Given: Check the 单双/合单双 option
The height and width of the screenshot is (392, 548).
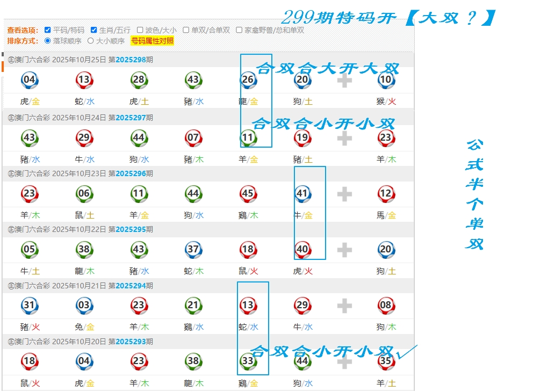Looking at the screenshot, I should [x=186, y=30].
